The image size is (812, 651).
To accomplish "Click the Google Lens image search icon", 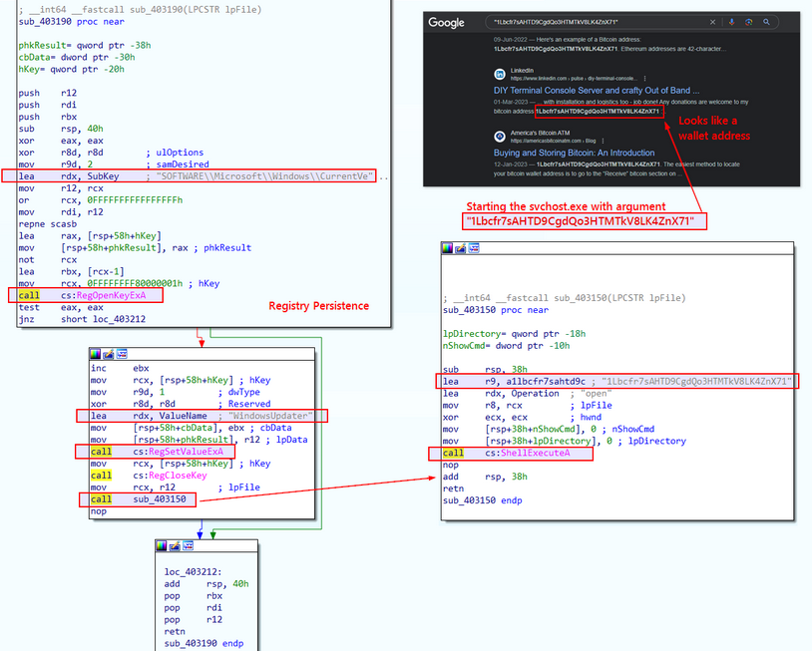I will (x=749, y=22).
